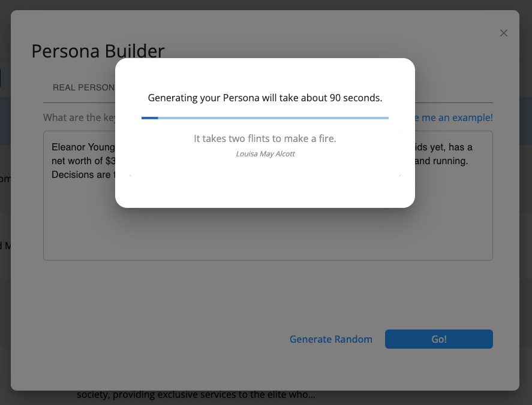
Task: Click the Persona Builder heading
Action: tap(98, 51)
